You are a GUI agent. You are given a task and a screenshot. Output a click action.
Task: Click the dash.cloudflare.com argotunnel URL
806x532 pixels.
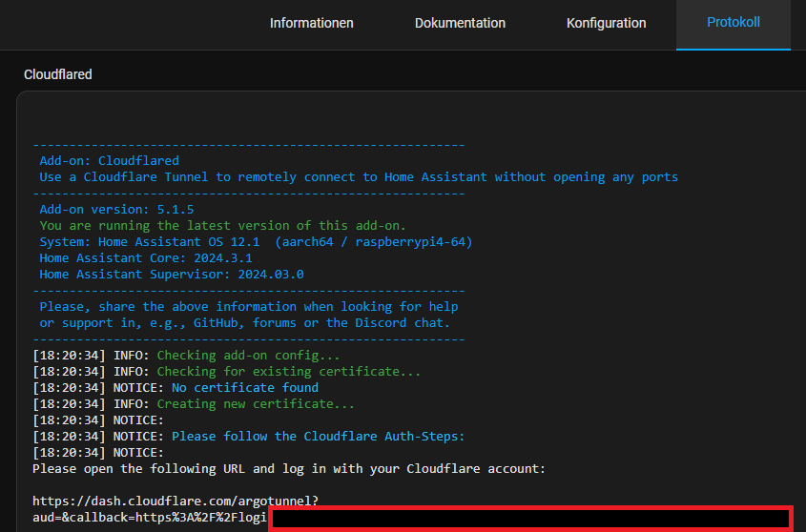(x=176, y=501)
